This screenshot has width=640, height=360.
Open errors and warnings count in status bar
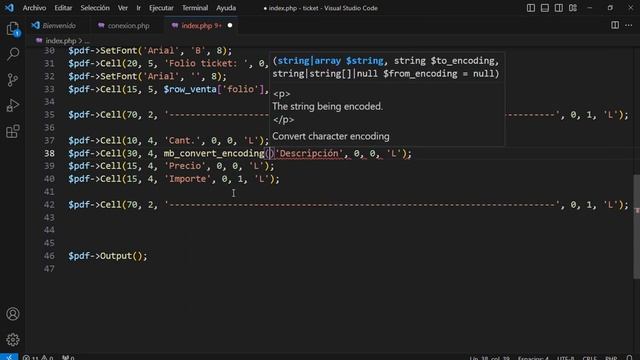pos(38,357)
